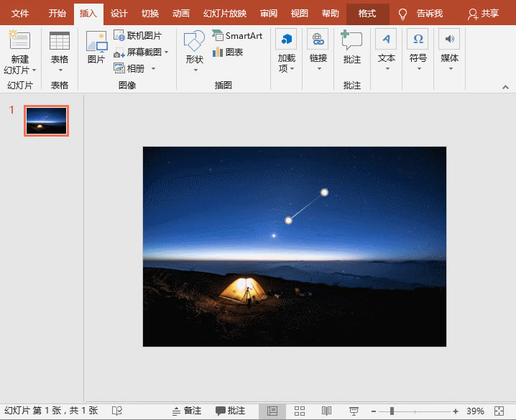The image size is (516, 420).
Task: Click the 共享 (Share) button
Action: pos(483,14)
